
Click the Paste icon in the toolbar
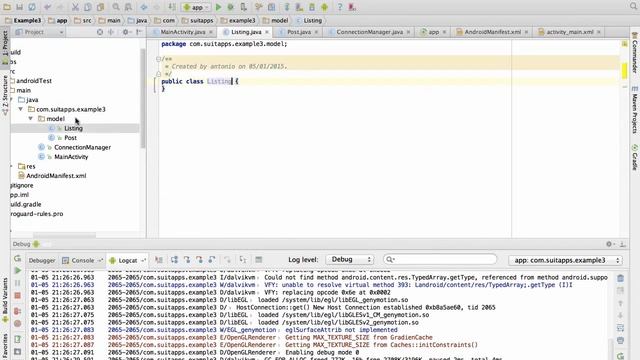[x=100, y=7]
